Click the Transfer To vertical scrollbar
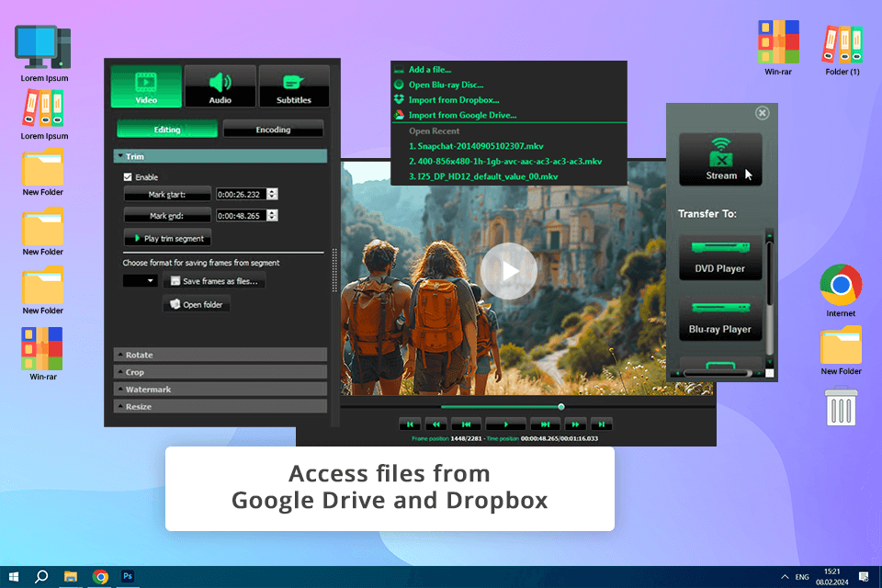 [x=770, y=299]
